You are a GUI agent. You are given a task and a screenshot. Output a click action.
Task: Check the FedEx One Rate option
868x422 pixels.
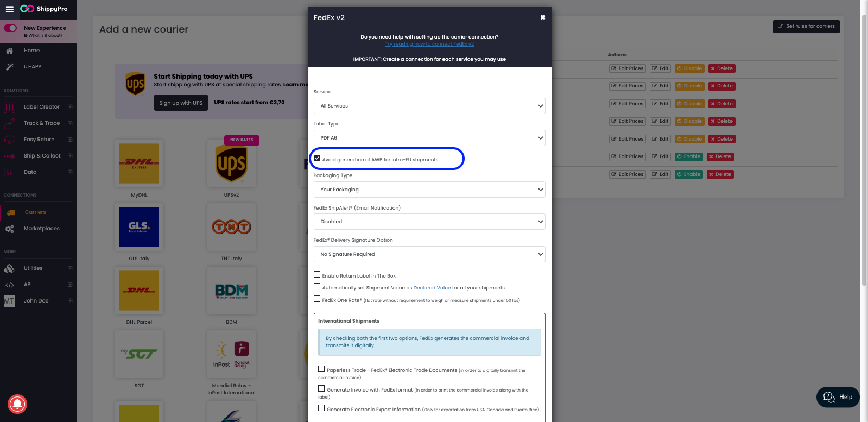[317, 299]
